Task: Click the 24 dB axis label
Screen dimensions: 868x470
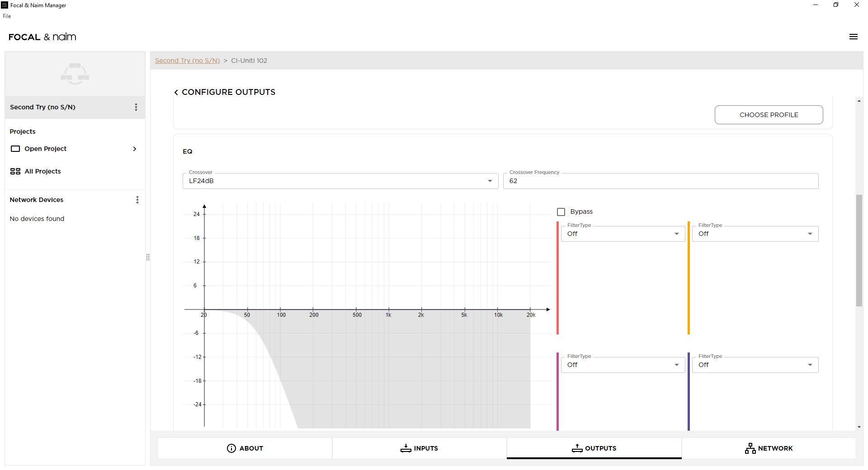Action: point(197,214)
